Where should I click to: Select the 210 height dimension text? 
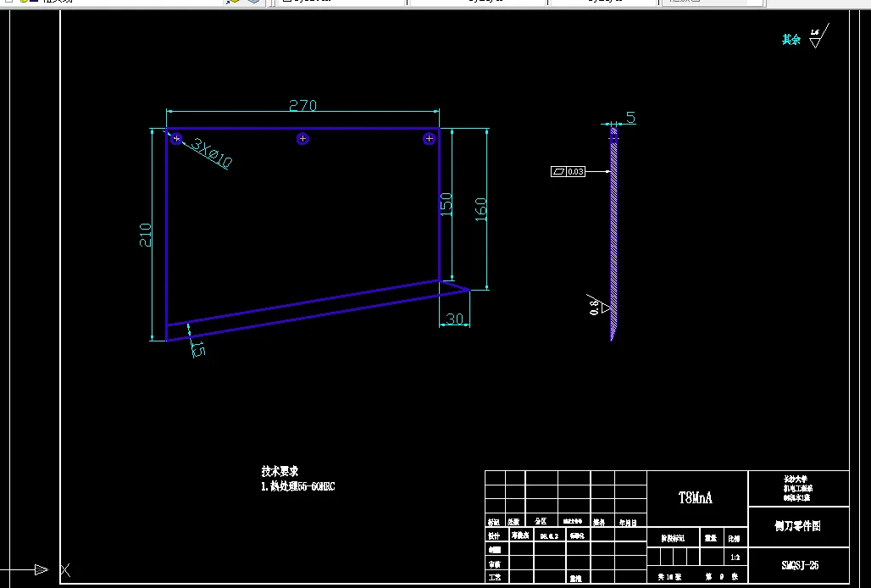point(146,235)
